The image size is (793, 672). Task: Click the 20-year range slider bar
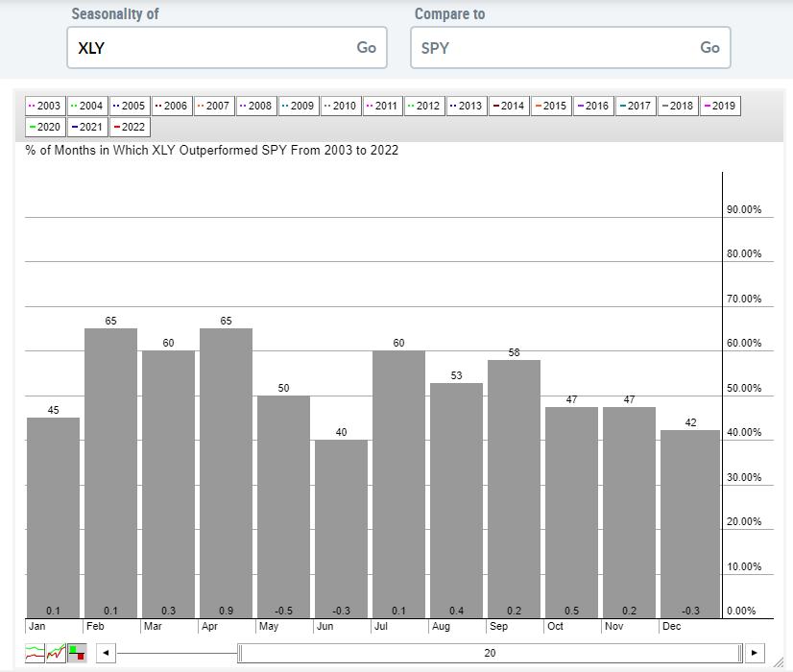pos(490,653)
